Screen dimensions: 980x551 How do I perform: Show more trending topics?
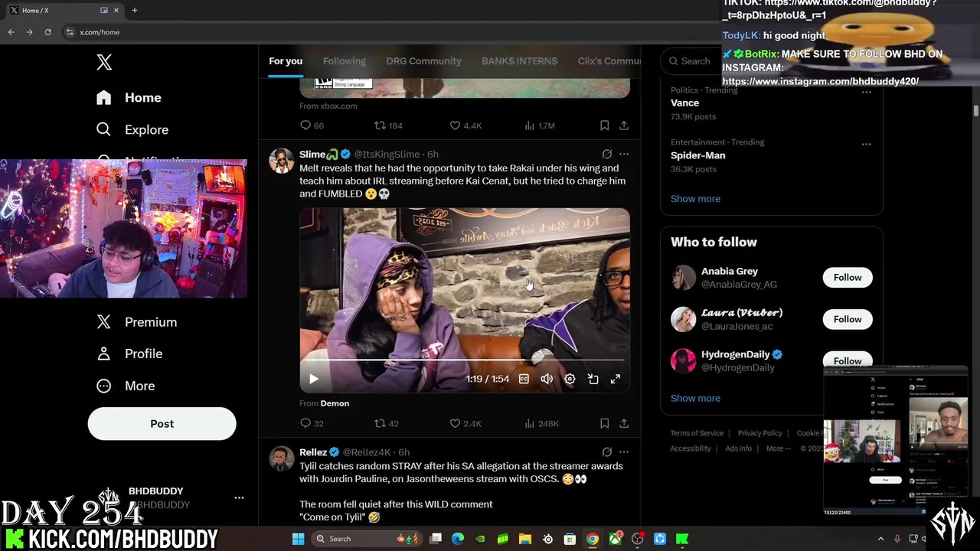tap(695, 199)
